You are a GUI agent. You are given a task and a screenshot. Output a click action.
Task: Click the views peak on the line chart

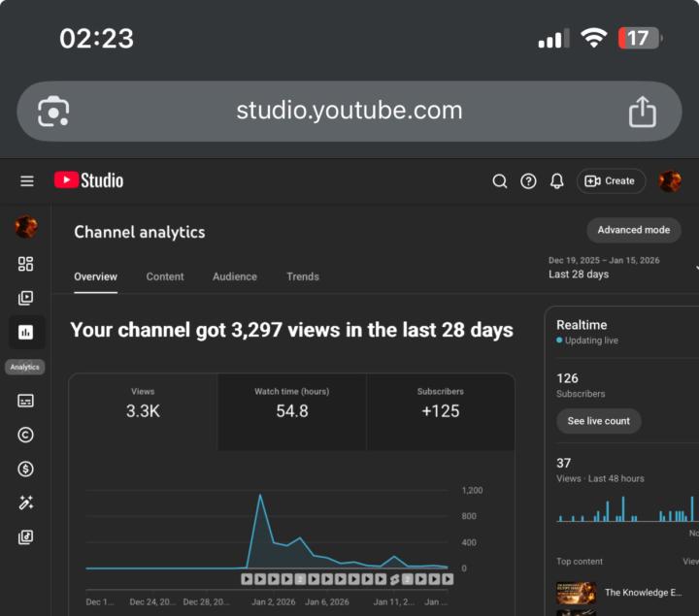pos(260,495)
